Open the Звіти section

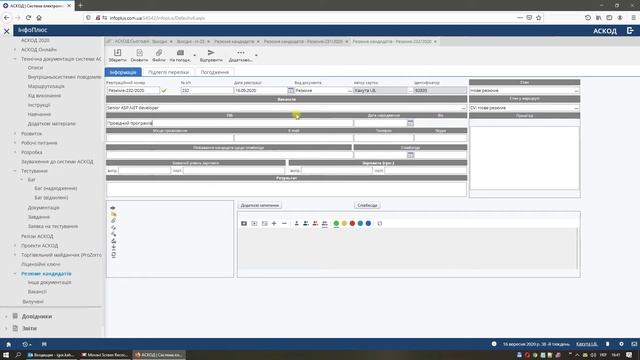29,328
